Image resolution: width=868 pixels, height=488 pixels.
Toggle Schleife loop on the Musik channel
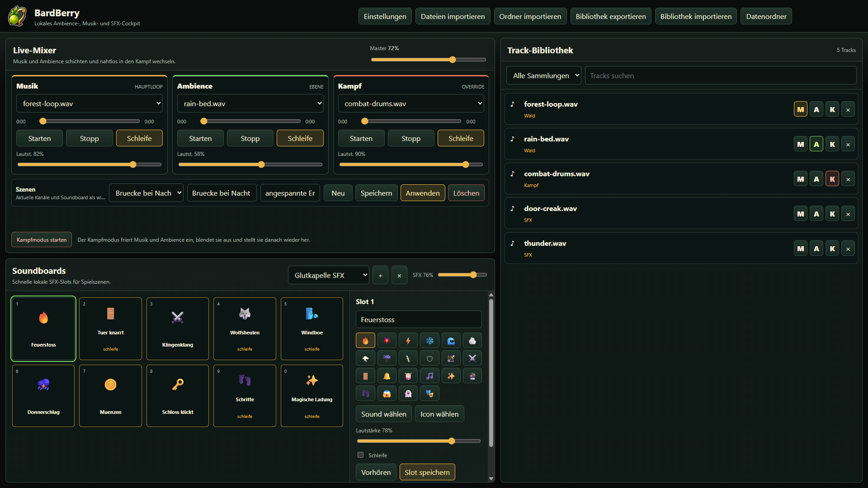(139, 138)
